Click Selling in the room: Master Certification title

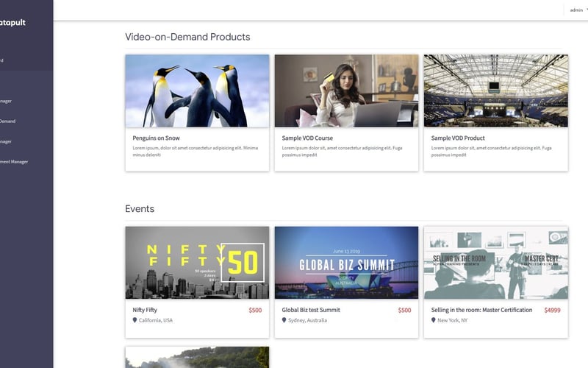click(x=482, y=310)
